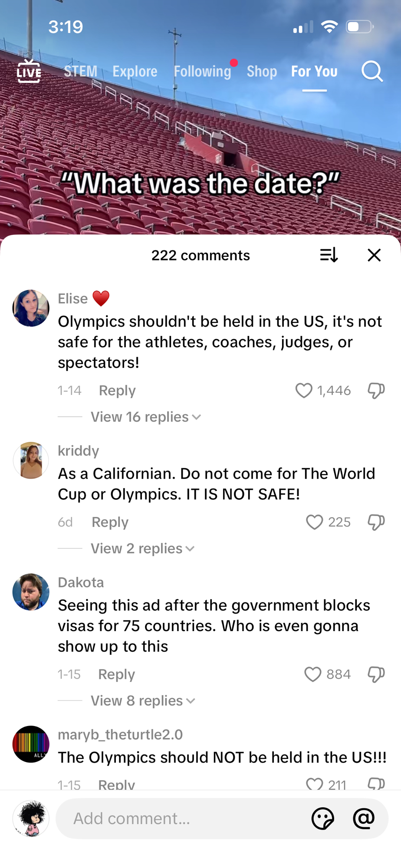Open the LIVE TV icon

tap(29, 71)
